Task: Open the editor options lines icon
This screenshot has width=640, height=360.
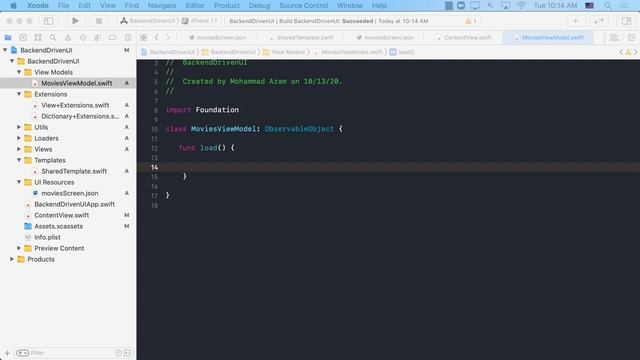Action: pyautogui.click(x=614, y=38)
